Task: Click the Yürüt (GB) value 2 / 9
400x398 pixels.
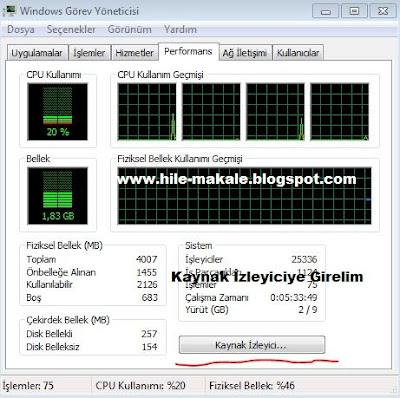Action: pyautogui.click(x=308, y=310)
